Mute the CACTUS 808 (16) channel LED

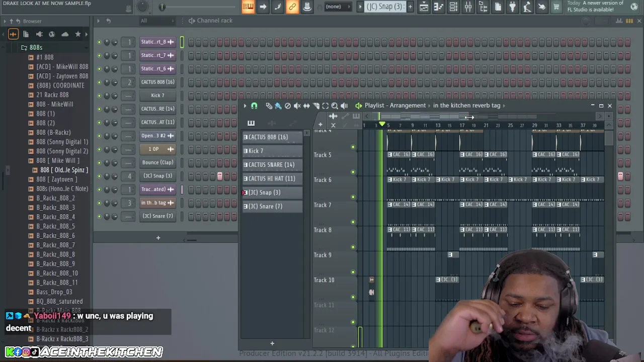point(99,82)
